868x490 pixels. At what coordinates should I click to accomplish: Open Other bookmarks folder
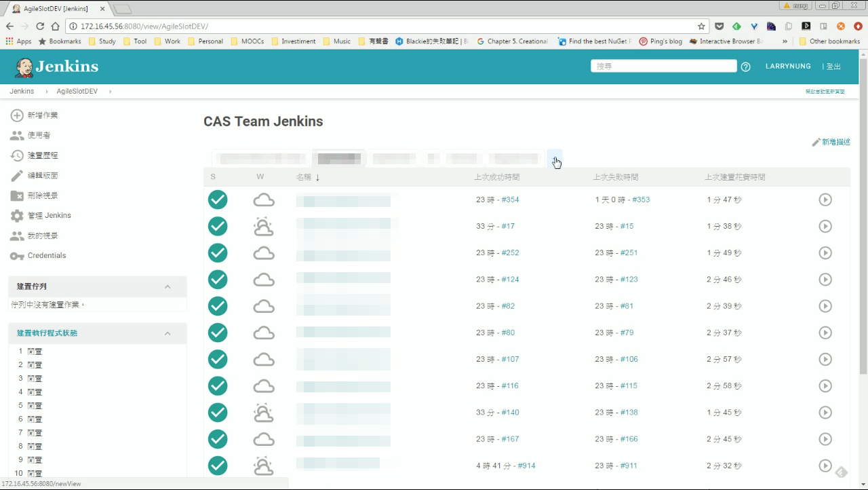[x=829, y=41]
